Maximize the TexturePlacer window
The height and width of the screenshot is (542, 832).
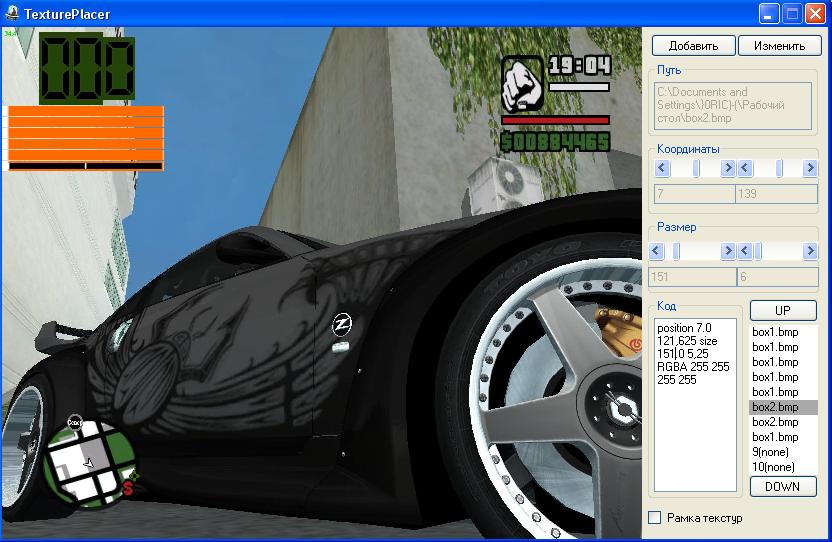click(x=792, y=13)
